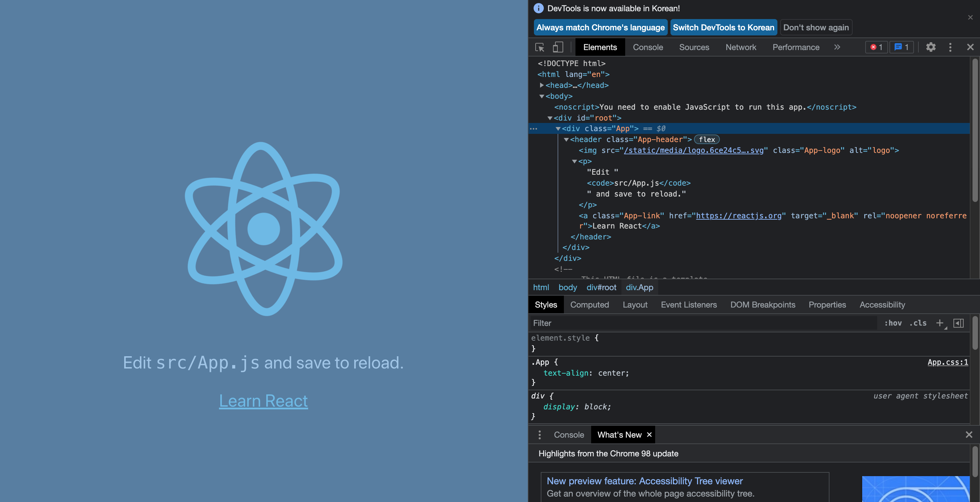Click the new style rule plus icon
The height and width of the screenshot is (502, 980).
[x=940, y=323]
